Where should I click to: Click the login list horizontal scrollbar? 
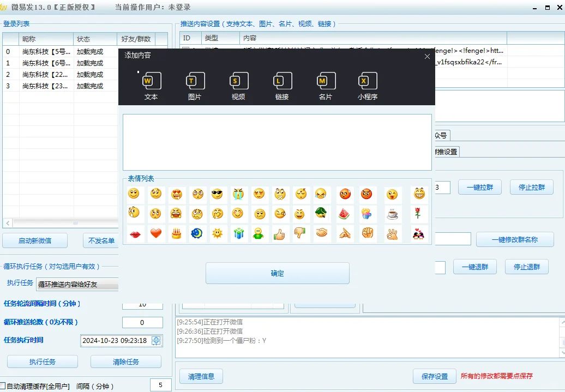click(x=65, y=223)
